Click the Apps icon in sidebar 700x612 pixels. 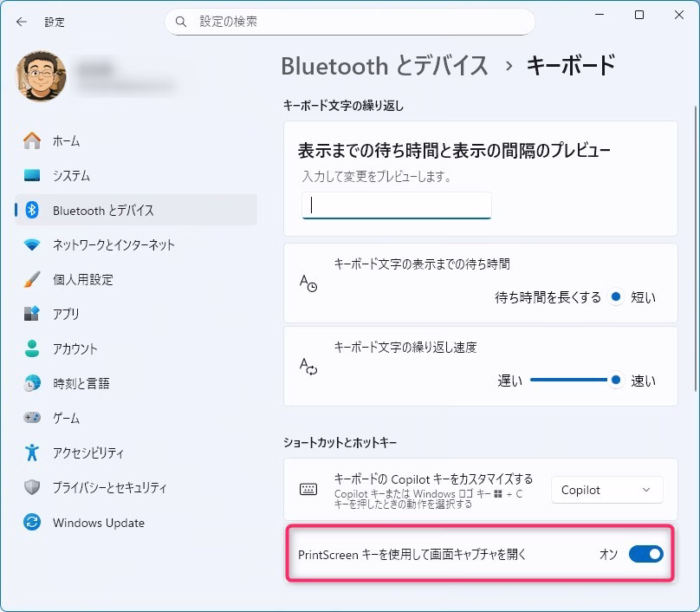[x=32, y=314]
